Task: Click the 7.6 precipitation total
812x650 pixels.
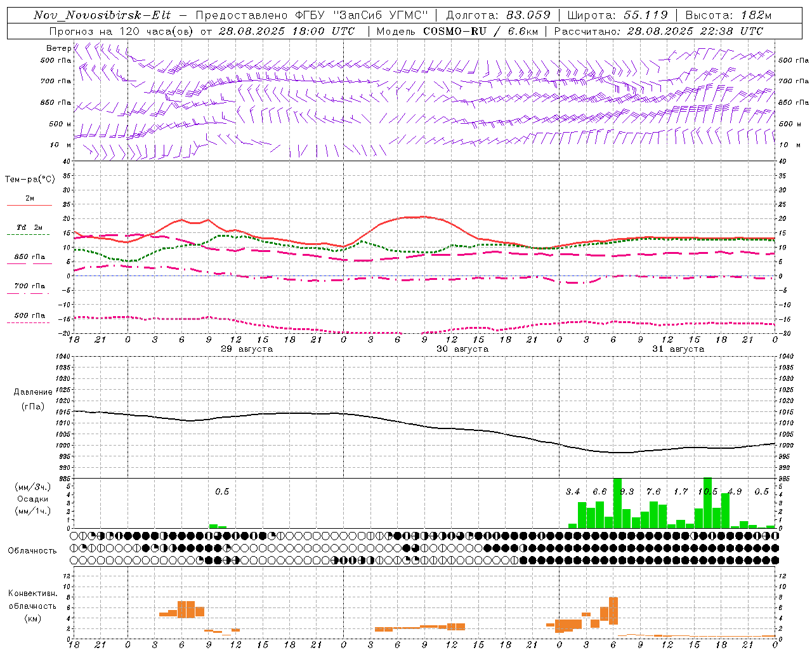Action: (653, 491)
